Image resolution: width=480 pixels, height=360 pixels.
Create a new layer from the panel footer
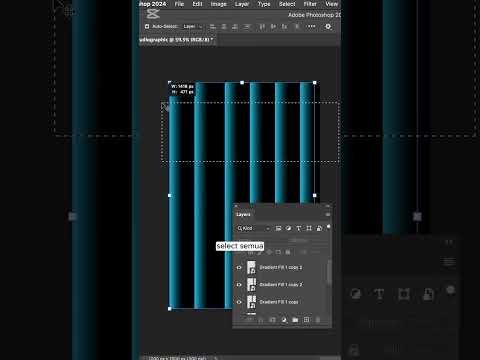click(306, 320)
